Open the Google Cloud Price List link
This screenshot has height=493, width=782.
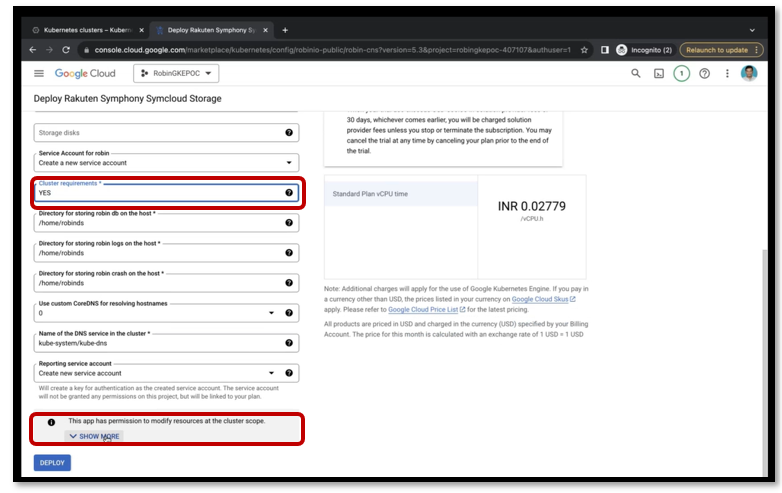tap(426, 310)
